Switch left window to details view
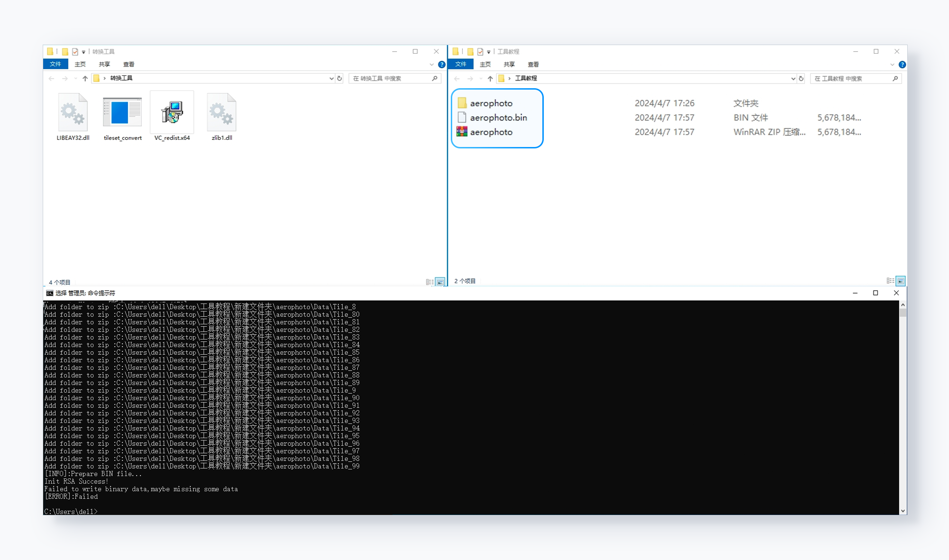Viewport: 949px width, 560px height. coord(430,282)
